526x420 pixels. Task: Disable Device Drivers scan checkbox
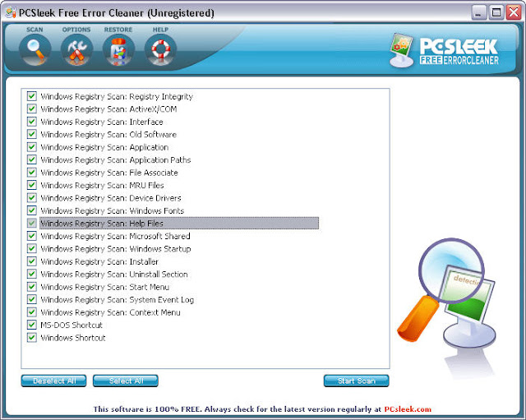[32, 198]
